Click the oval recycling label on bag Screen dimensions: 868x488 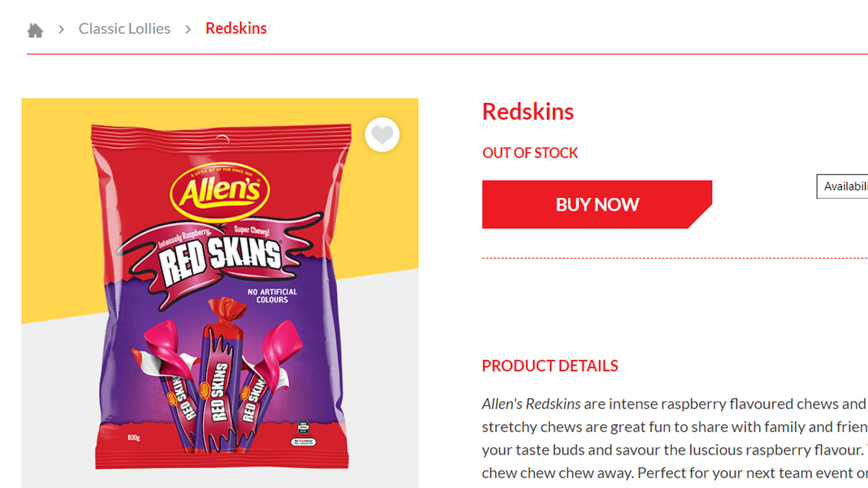(303, 442)
